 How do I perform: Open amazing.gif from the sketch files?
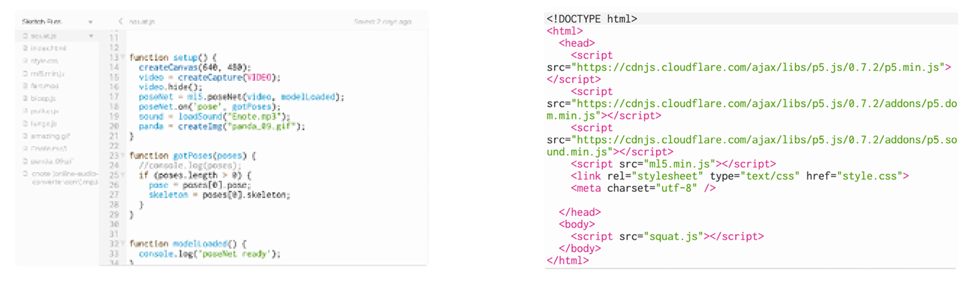pos(50,136)
